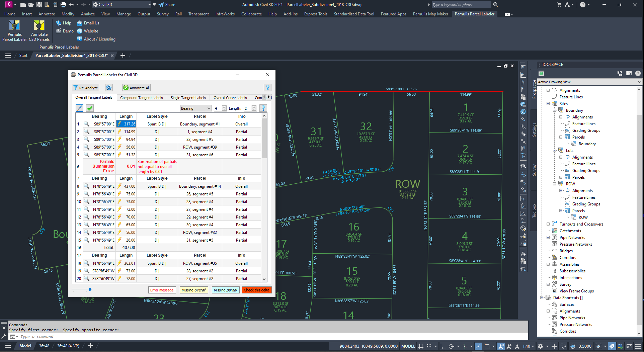This screenshot has height=352, width=644.
Task: Click the Re-Analyze button
Action: click(85, 88)
